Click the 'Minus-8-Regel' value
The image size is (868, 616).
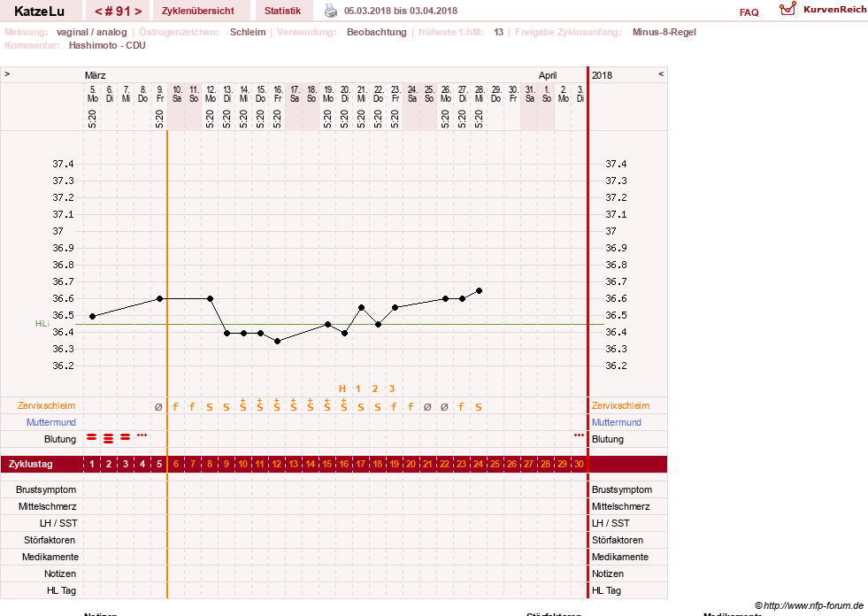[x=664, y=32]
